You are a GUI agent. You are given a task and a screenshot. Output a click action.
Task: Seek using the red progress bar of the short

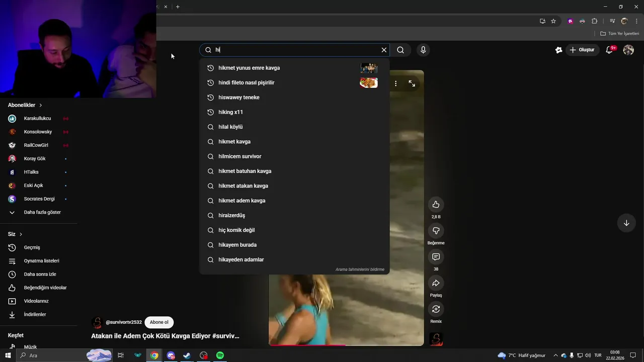[x=346, y=345]
